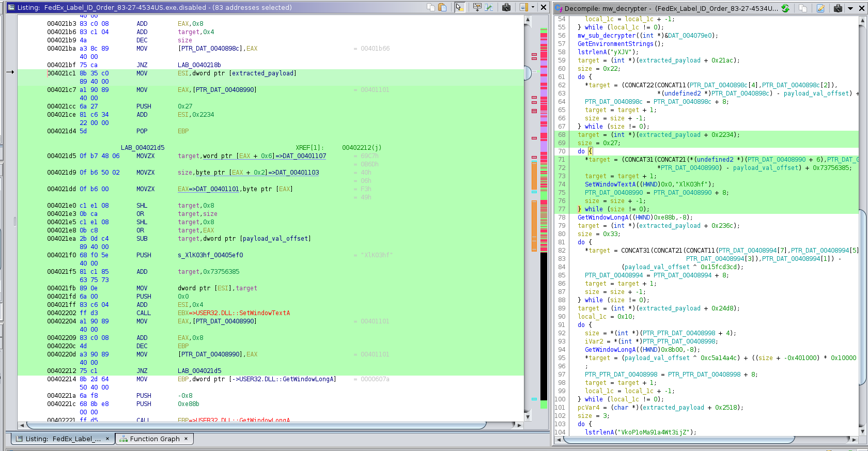Click Decompile horizontal scrollbar thumb
The height and width of the screenshot is (451, 868).
pyautogui.click(x=678, y=440)
